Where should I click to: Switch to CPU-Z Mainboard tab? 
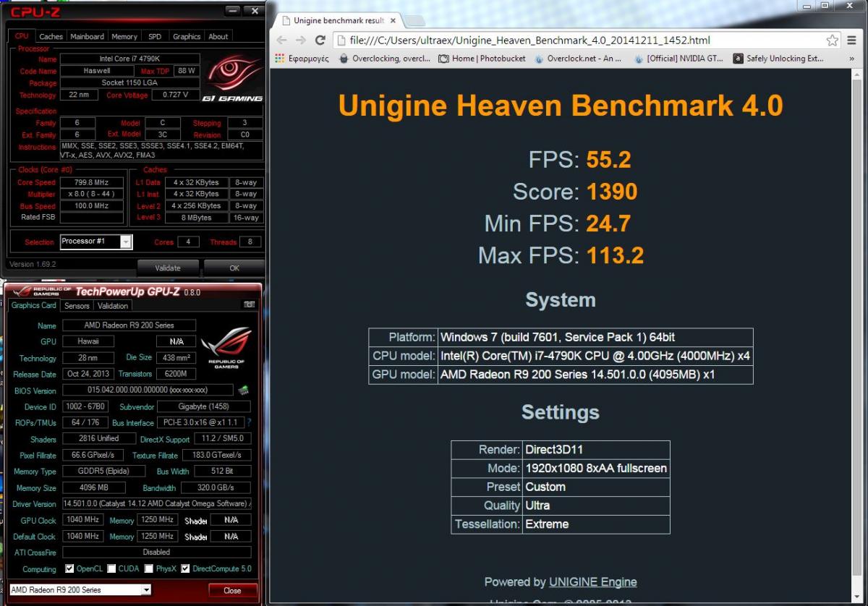tap(87, 36)
